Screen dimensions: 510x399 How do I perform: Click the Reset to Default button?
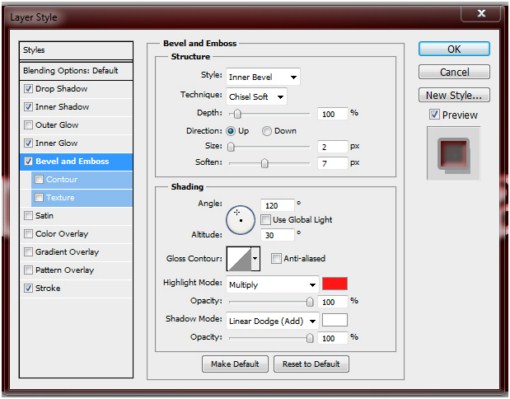(x=311, y=364)
